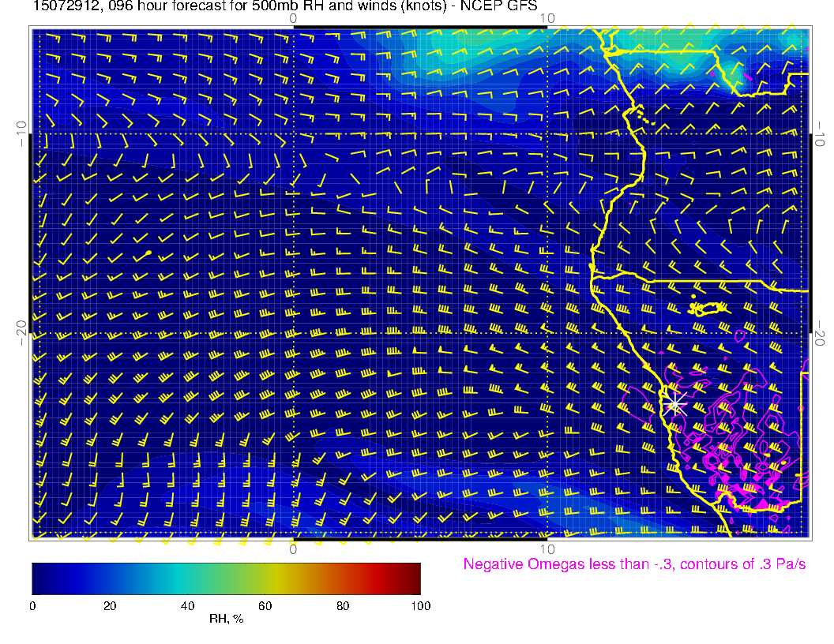Click the left-axis latitude label '-20'

click(x=21, y=333)
